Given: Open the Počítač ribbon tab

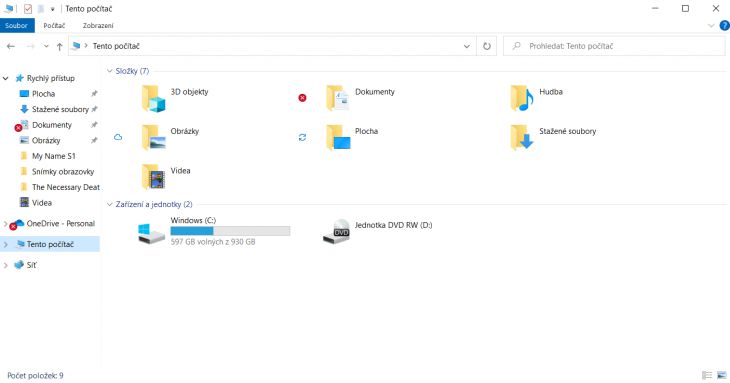Looking at the screenshot, I should pos(54,26).
